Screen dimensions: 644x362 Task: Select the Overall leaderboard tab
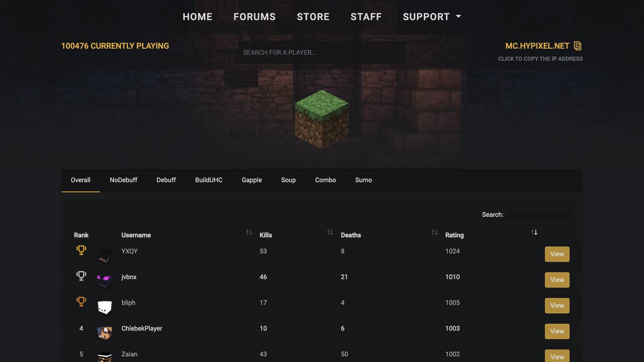80,180
